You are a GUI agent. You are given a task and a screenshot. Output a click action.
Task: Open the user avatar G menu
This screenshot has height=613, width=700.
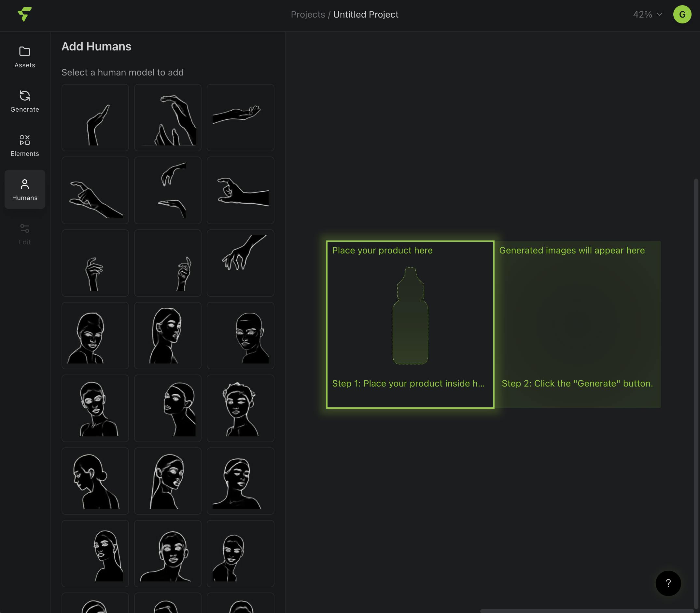point(682,14)
